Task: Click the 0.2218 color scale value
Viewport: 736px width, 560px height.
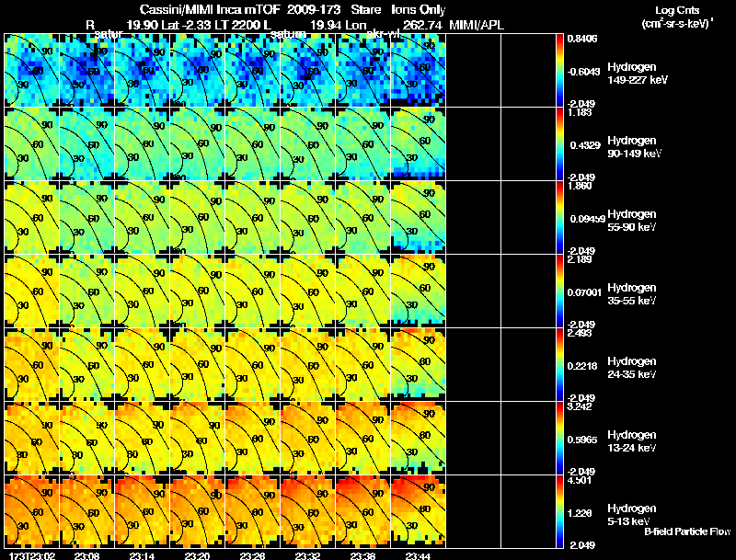Action: [x=582, y=366]
